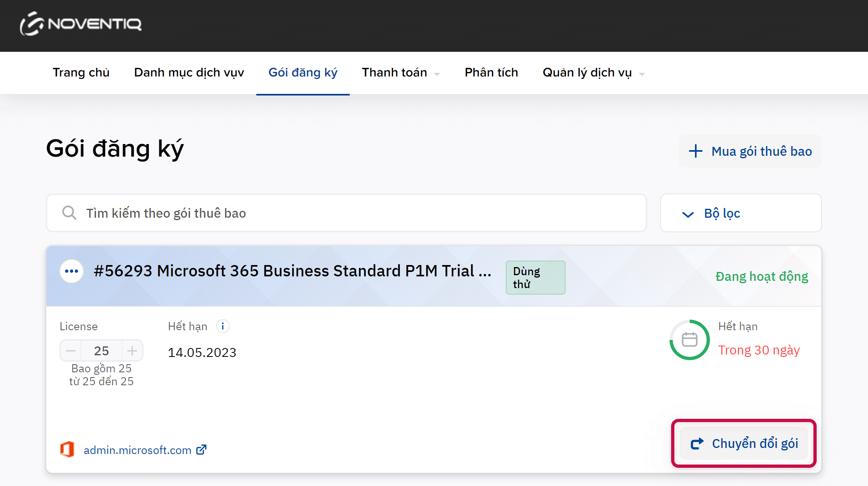Click the Noventiq logo

[x=81, y=24]
